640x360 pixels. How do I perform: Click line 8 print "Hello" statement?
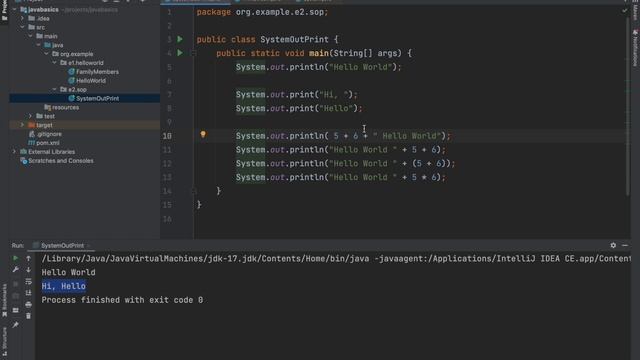[299, 108]
